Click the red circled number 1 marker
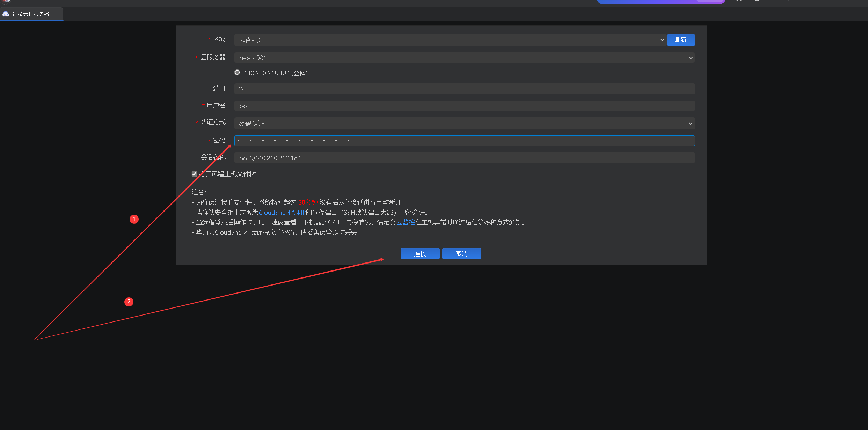 pos(134,219)
